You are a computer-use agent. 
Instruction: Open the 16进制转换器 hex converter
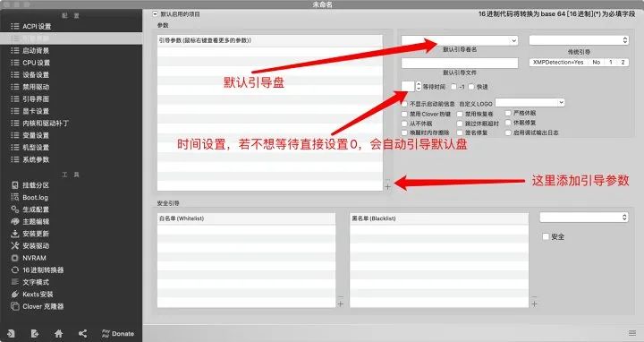(x=37, y=270)
